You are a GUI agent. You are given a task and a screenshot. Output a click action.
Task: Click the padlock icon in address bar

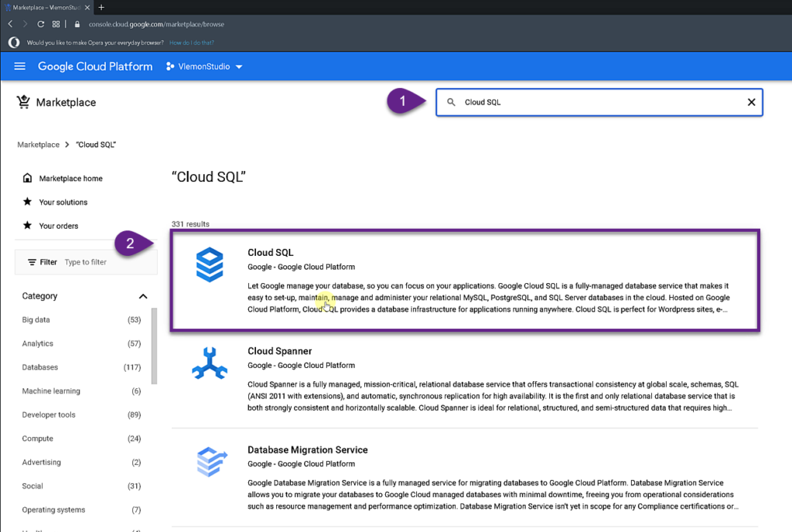point(78,24)
